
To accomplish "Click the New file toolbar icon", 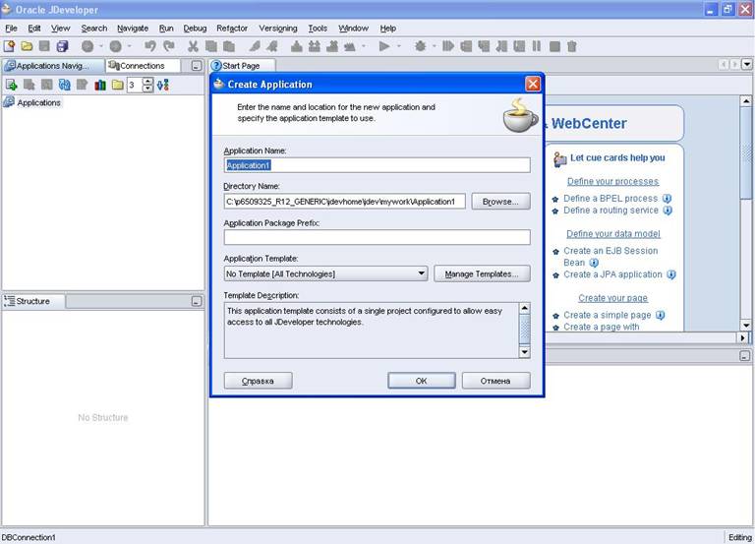I will [9, 46].
